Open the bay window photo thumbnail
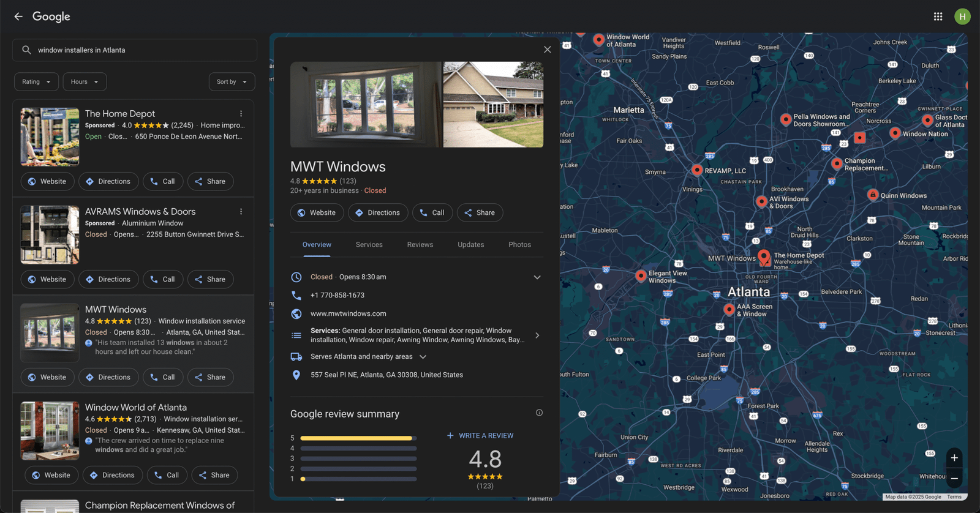Image resolution: width=980 pixels, height=513 pixels. click(x=366, y=105)
